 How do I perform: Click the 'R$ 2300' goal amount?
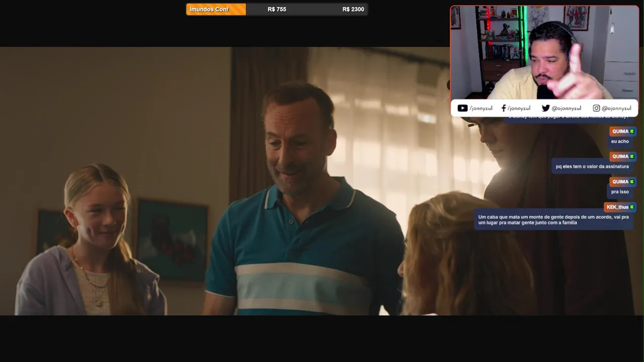(x=353, y=10)
